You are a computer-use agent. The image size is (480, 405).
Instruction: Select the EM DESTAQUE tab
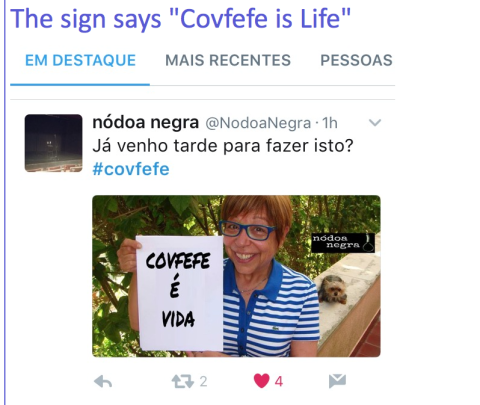(x=80, y=60)
